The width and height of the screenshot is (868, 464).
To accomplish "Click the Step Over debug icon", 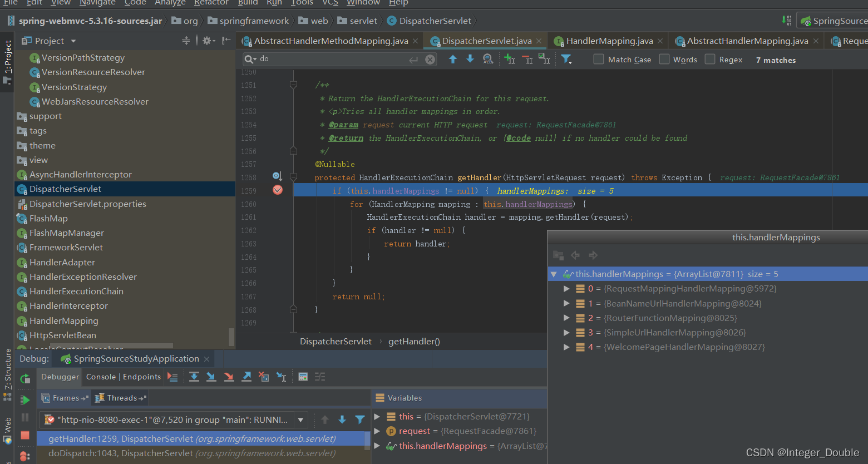I will 194,377.
